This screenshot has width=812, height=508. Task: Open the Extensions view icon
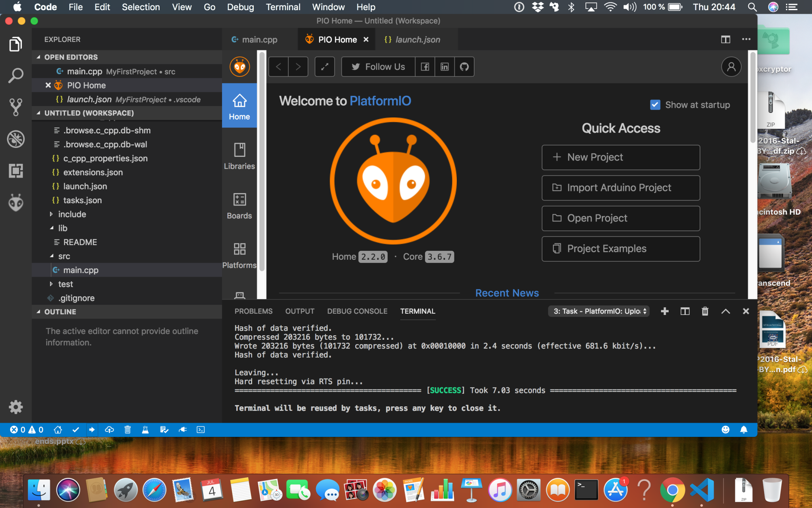click(16, 171)
